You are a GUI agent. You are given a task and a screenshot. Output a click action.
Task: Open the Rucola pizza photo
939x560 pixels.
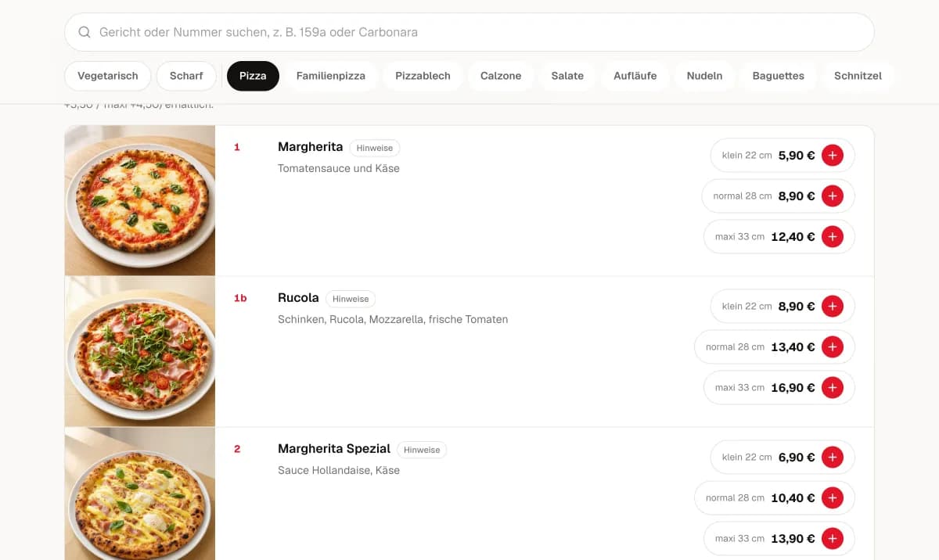[x=140, y=351]
